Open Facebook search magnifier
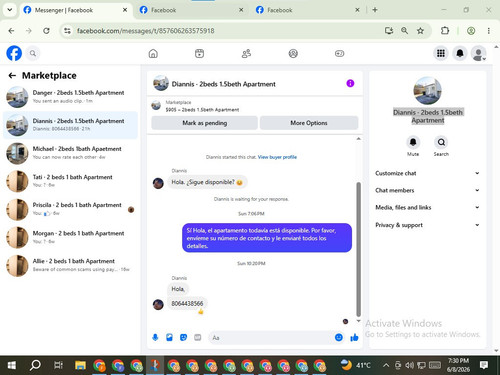The image size is (500, 375). [33, 53]
